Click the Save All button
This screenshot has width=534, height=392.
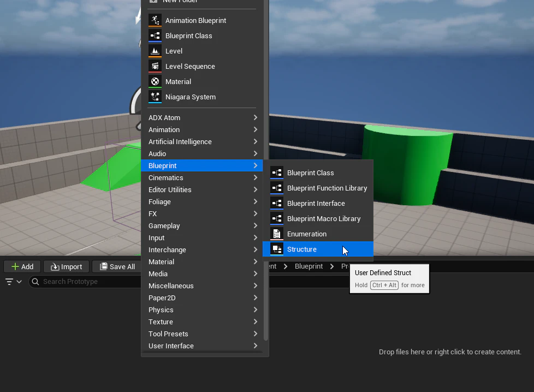coord(117,266)
